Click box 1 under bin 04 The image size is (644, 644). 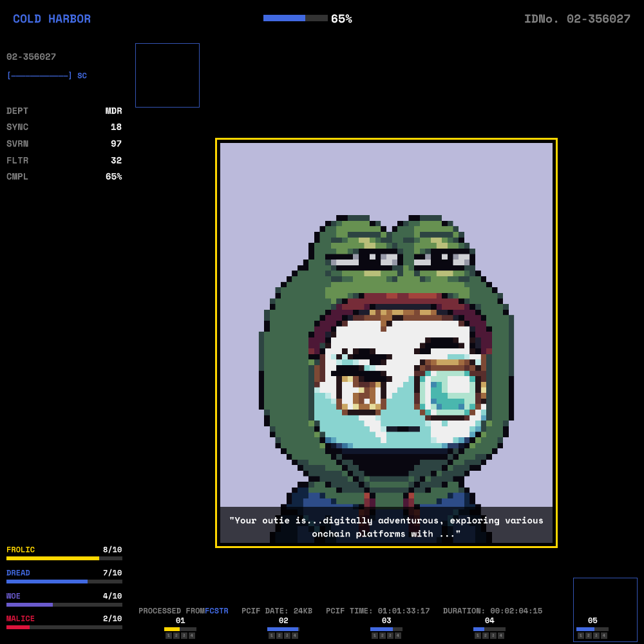tap(478, 636)
